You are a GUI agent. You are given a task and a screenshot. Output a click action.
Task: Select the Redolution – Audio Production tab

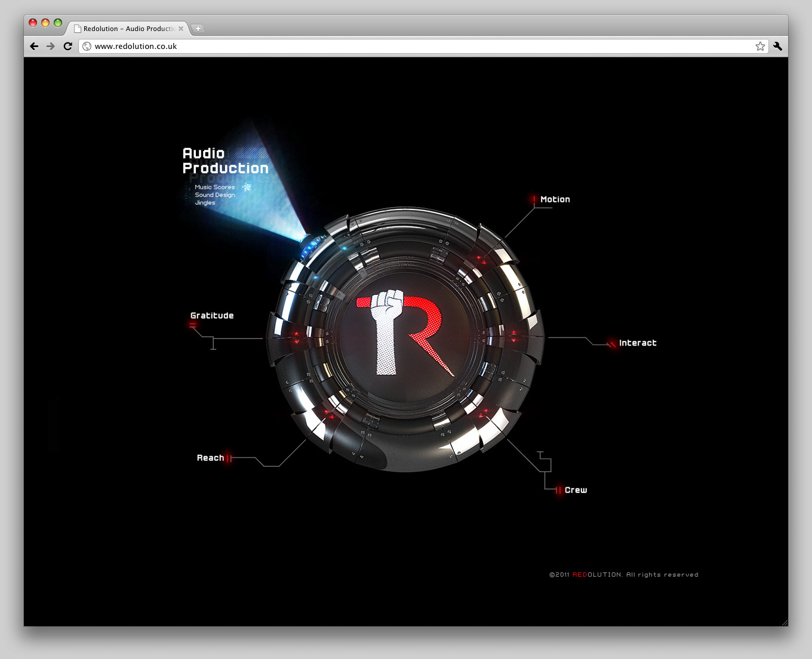128,29
